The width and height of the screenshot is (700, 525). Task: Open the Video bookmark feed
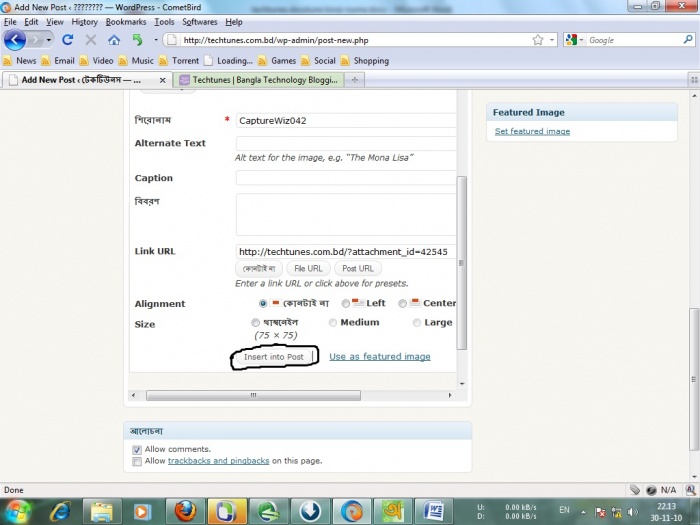(96, 61)
